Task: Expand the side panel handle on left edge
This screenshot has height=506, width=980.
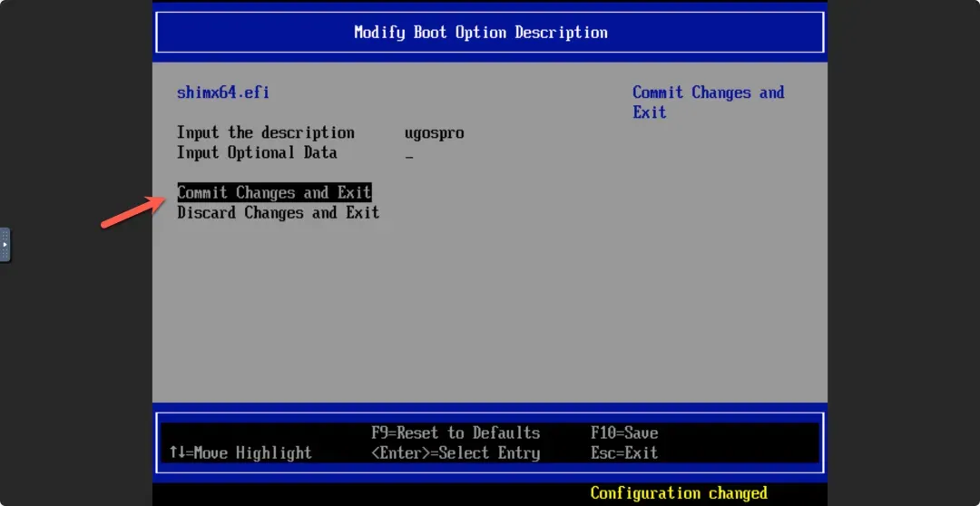Action: coord(5,244)
